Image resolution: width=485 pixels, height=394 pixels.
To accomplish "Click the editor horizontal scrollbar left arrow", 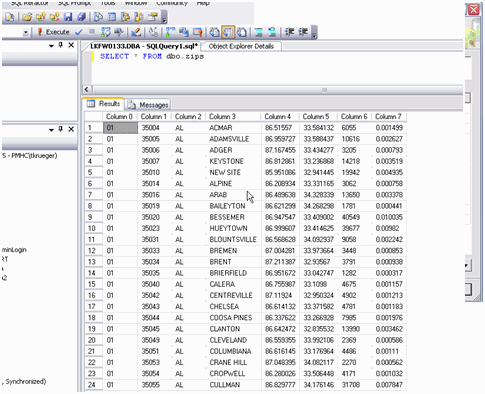I will (x=87, y=89).
